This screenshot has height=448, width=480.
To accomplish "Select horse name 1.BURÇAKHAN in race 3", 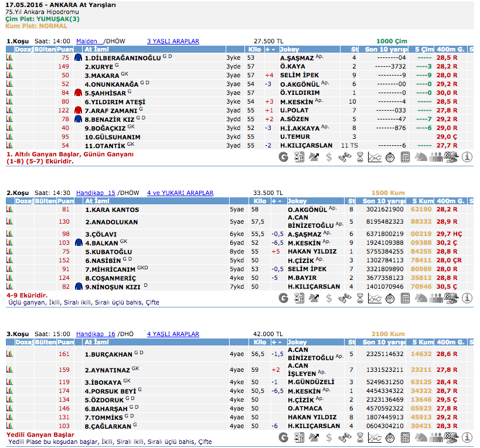I will (x=108, y=354).
